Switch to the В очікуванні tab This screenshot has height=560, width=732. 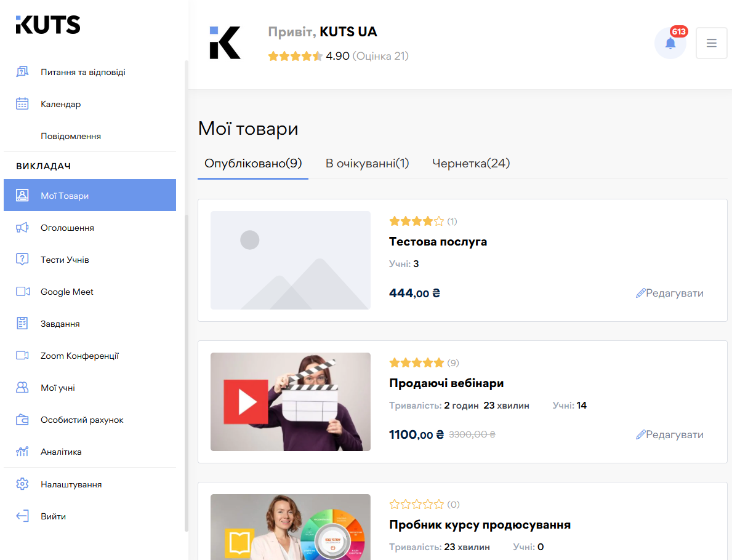pos(367,163)
